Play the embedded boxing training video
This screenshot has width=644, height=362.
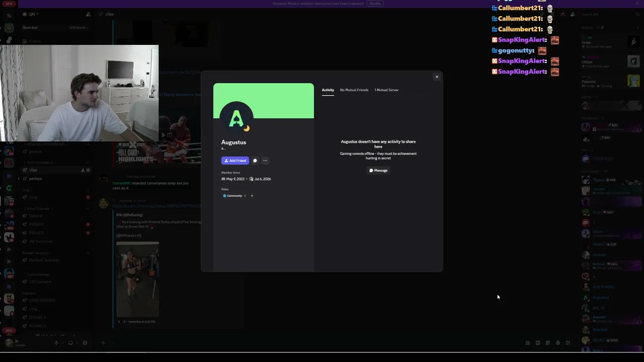[137, 280]
